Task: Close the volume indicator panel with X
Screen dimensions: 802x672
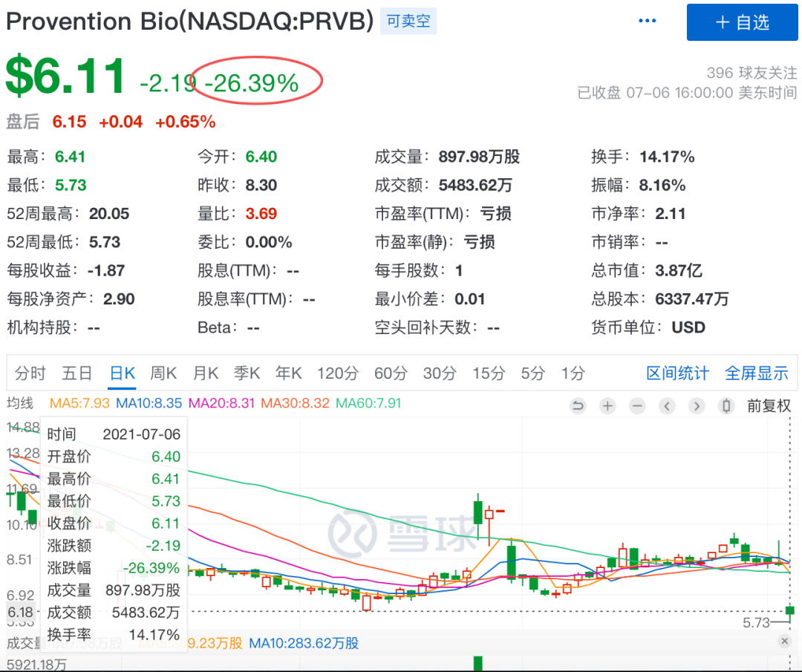Action: click(785, 641)
